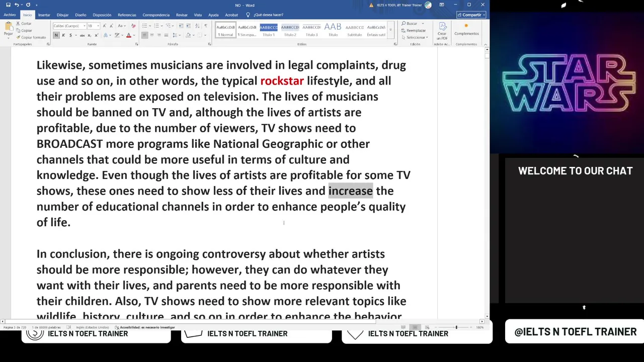Click the Save icon in quick access toolbar
The image size is (644, 362).
coord(8,5)
